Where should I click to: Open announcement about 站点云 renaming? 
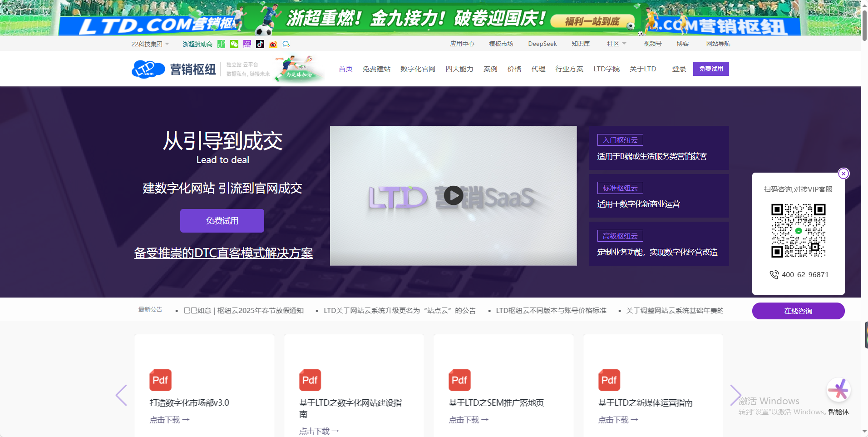[399, 311]
